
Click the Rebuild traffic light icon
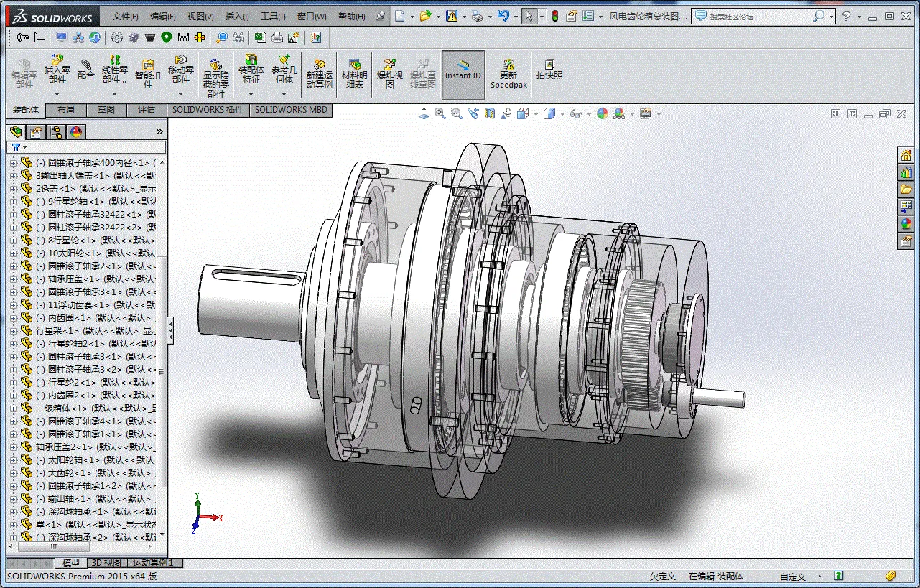(554, 16)
